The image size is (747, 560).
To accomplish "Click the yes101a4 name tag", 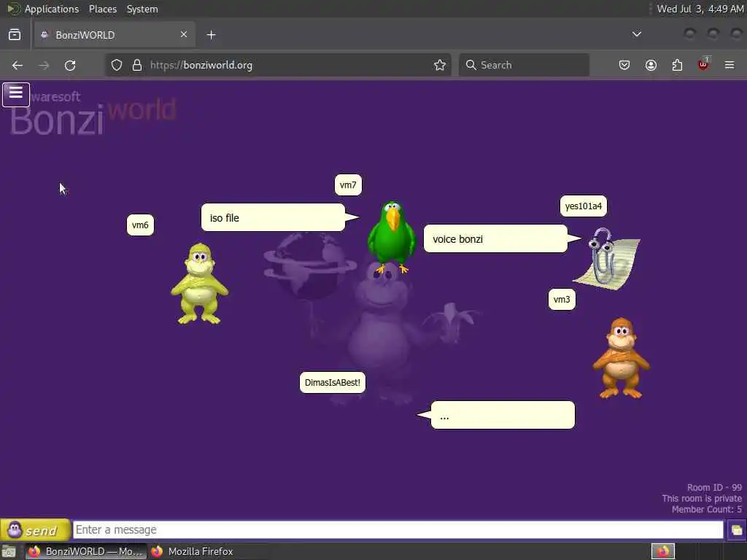I will point(583,206).
